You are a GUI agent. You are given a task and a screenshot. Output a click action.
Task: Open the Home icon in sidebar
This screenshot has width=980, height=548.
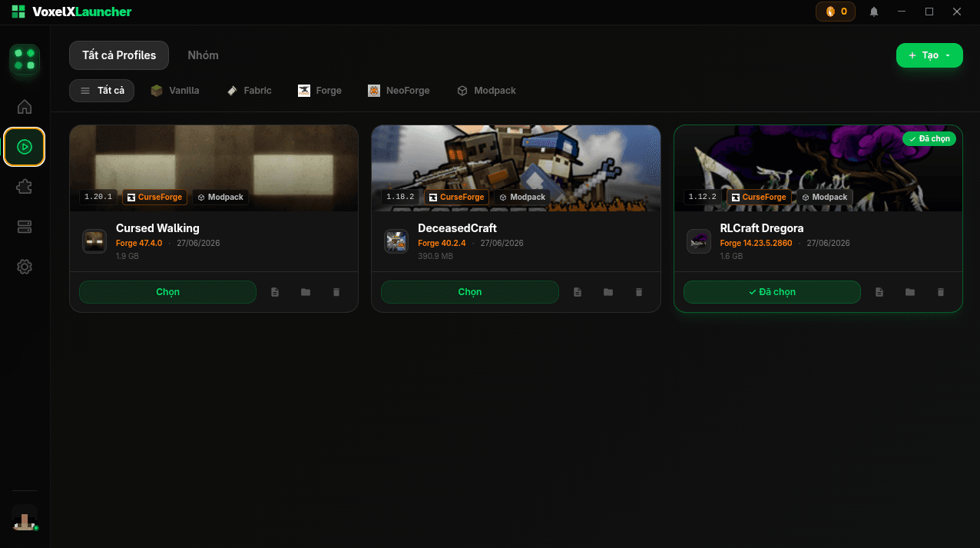[25, 107]
